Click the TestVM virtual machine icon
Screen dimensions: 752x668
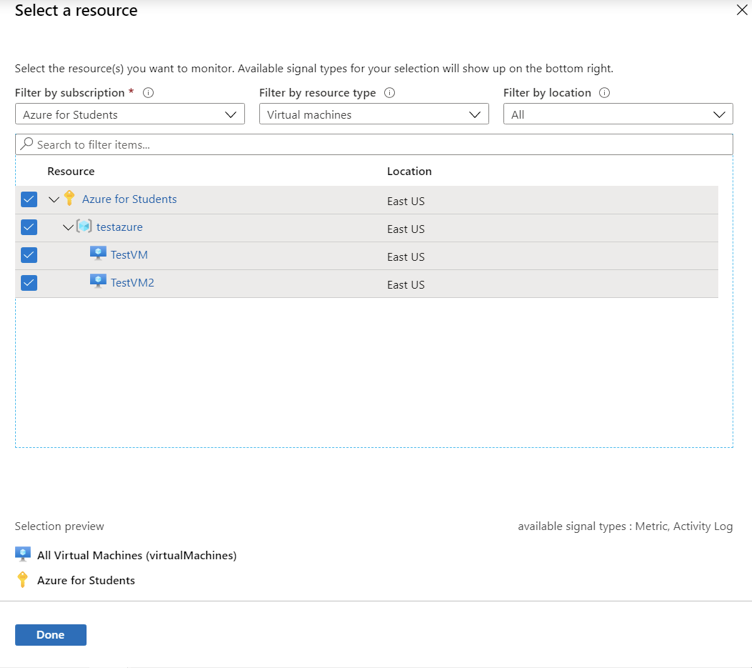pyautogui.click(x=98, y=253)
